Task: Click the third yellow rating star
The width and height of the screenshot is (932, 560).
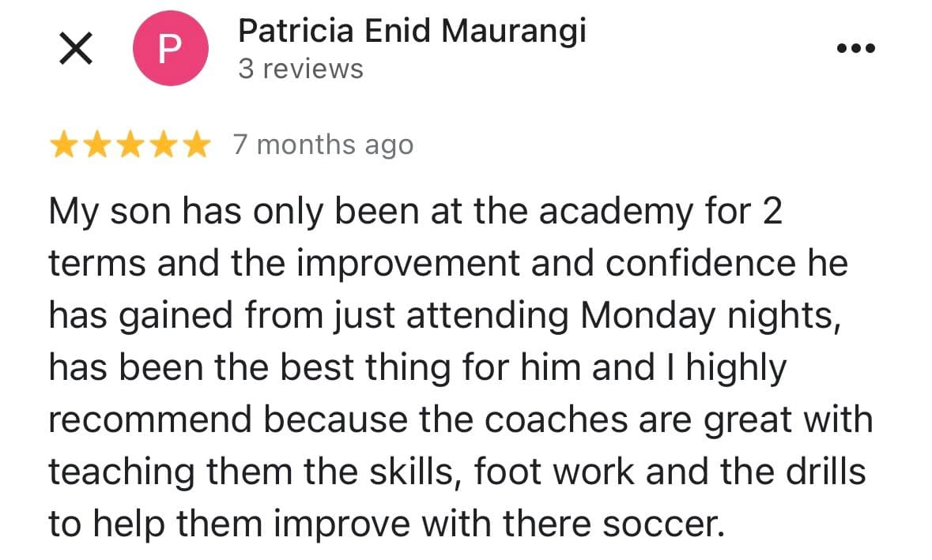Action: tap(129, 145)
